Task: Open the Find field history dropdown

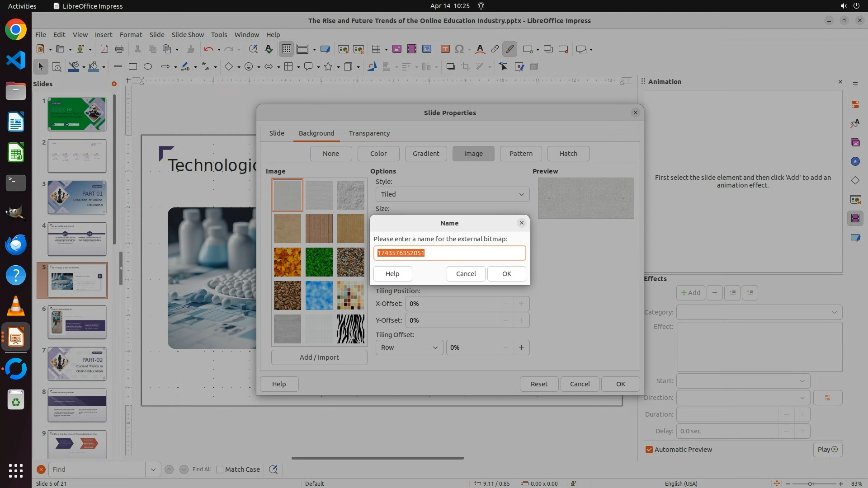Action: [153, 469]
